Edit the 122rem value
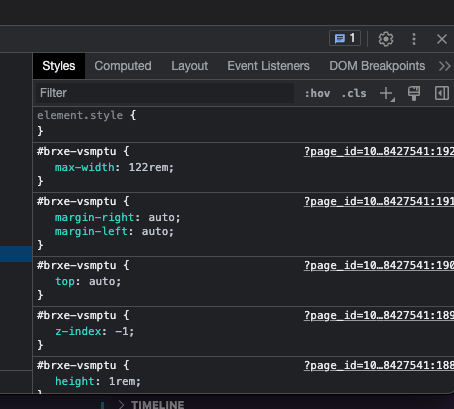 tap(149, 167)
